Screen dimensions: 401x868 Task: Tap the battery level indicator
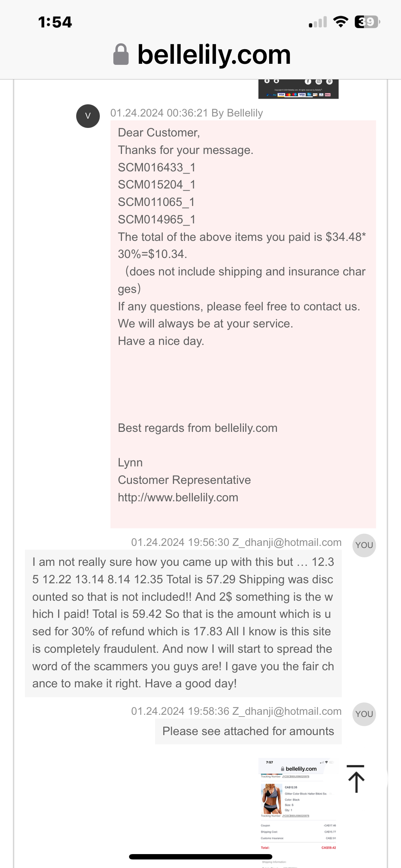click(x=367, y=22)
